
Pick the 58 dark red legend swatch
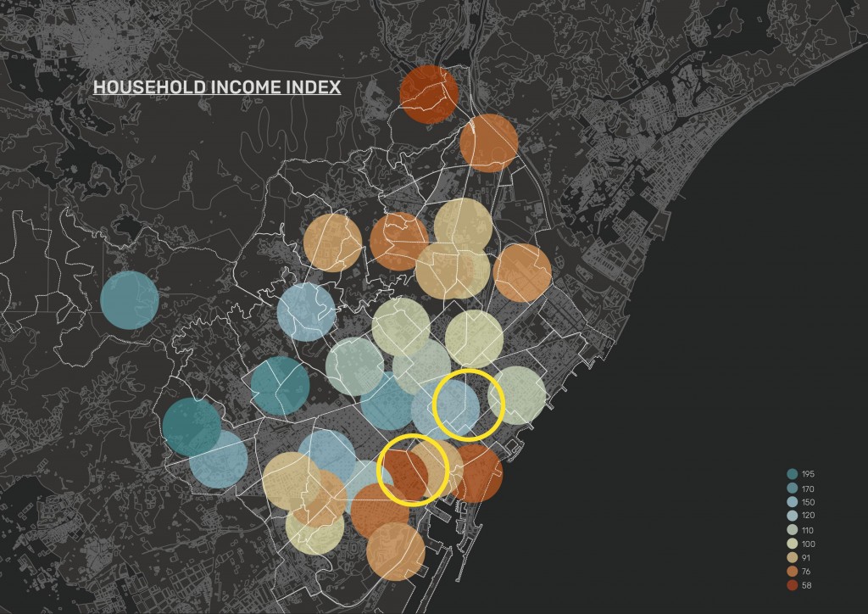[x=792, y=585]
